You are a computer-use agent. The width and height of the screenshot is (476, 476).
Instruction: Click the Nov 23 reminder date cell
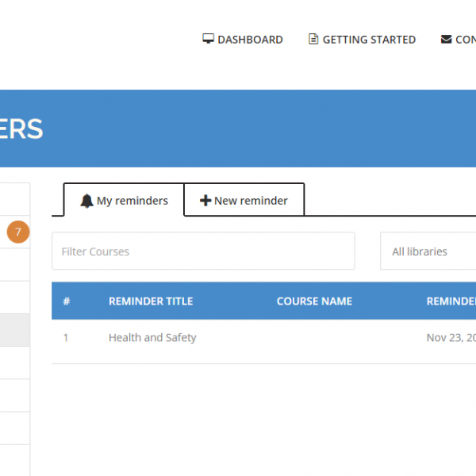click(451, 338)
